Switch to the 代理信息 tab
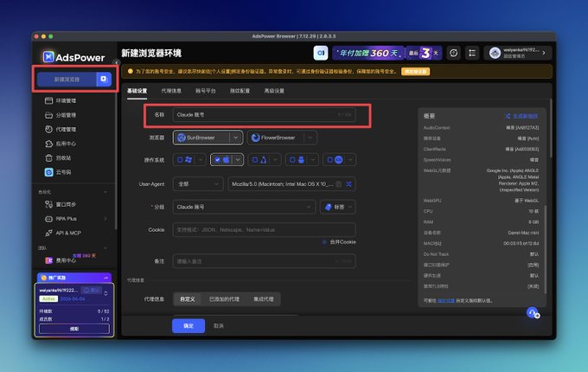The image size is (588, 372). 171,91
